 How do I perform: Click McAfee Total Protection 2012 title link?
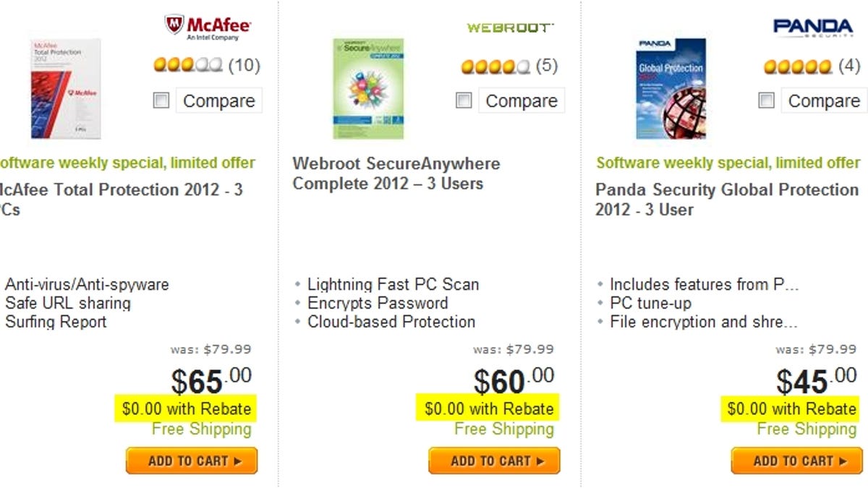click(x=121, y=191)
